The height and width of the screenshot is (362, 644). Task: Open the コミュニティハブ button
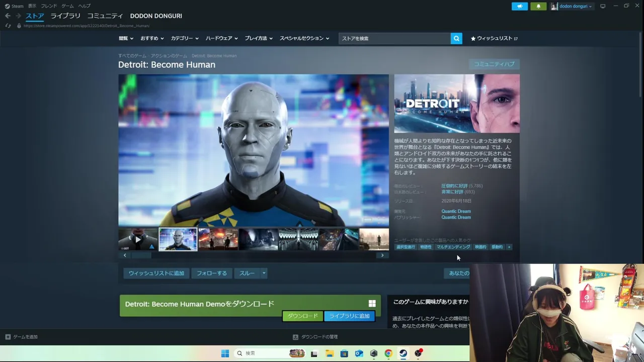[494, 64]
